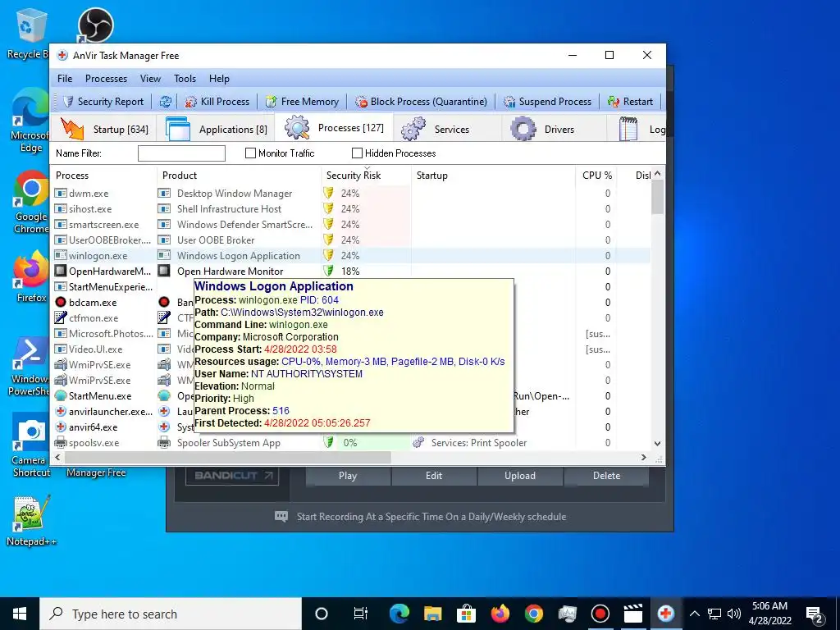Click the Microsoft Store taskbar icon
The width and height of the screenshot is (840, 630).
pyautogui.click(x=466, y=614)
